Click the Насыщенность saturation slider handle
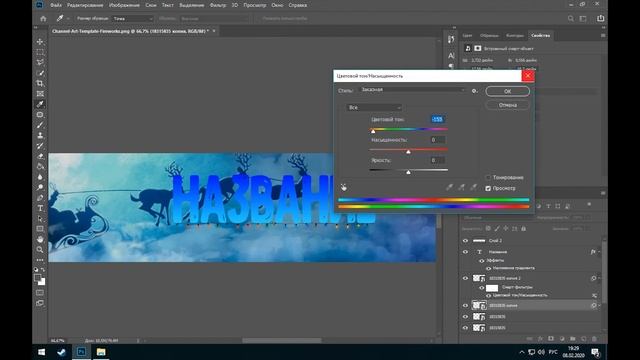 tap(408, 151)
